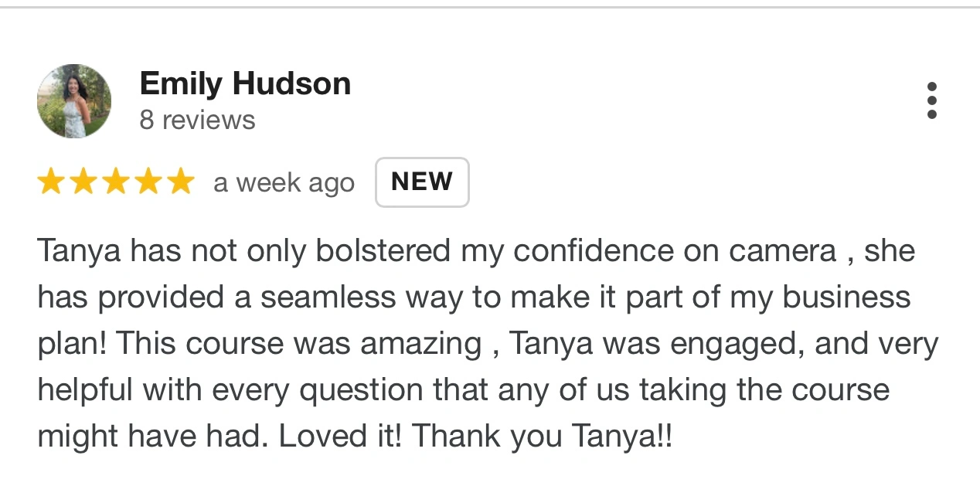
Task: Select the fifth and last rating star
Action: pos(181,182)
